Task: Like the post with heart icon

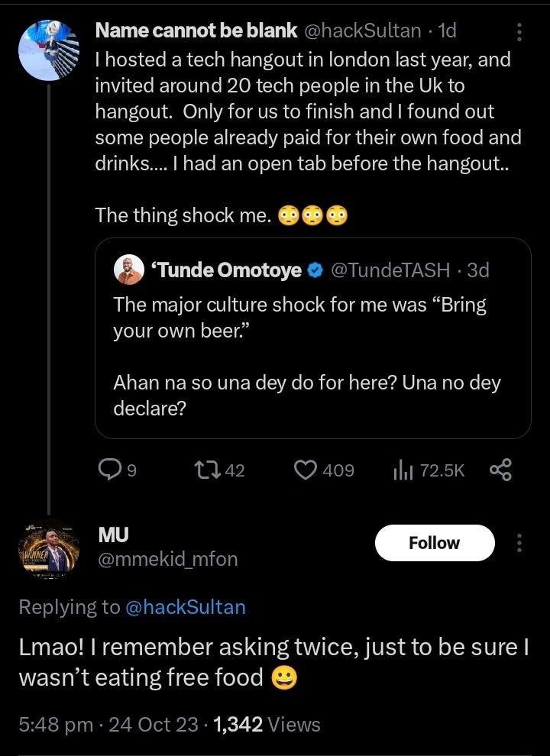Action: tap(306, 470)
